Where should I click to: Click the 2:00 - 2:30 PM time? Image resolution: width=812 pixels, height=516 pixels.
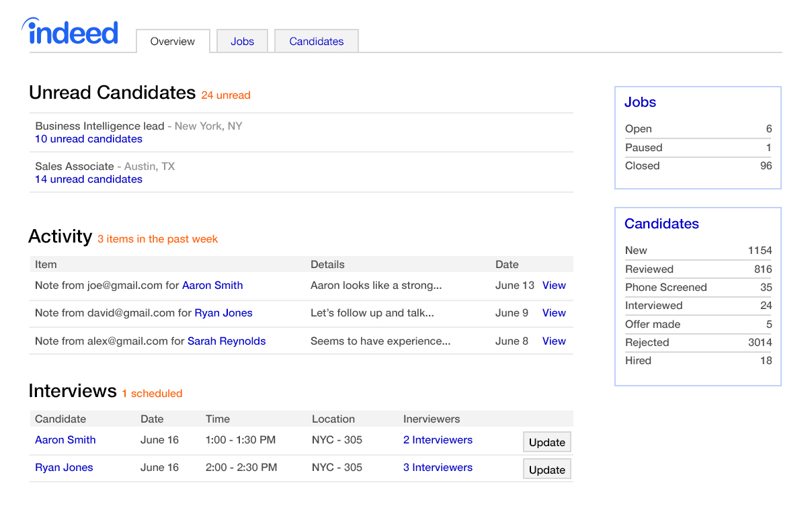point(241,468)
